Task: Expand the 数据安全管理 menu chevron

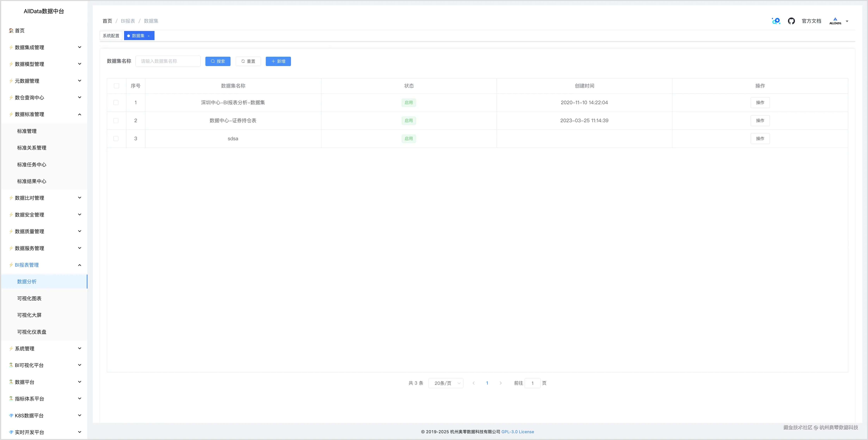Action: 79,214
